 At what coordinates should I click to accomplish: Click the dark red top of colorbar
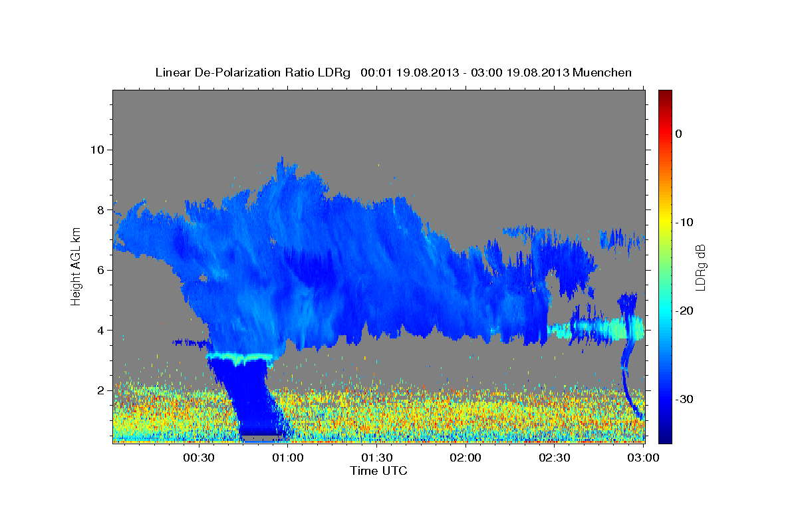point(665,95)
